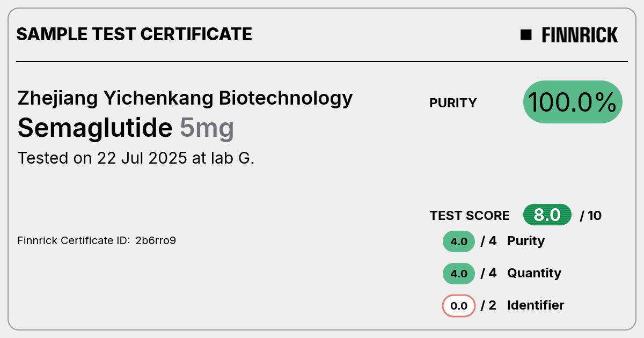Click the Semaglutide product name

click(x=95, y=128)
